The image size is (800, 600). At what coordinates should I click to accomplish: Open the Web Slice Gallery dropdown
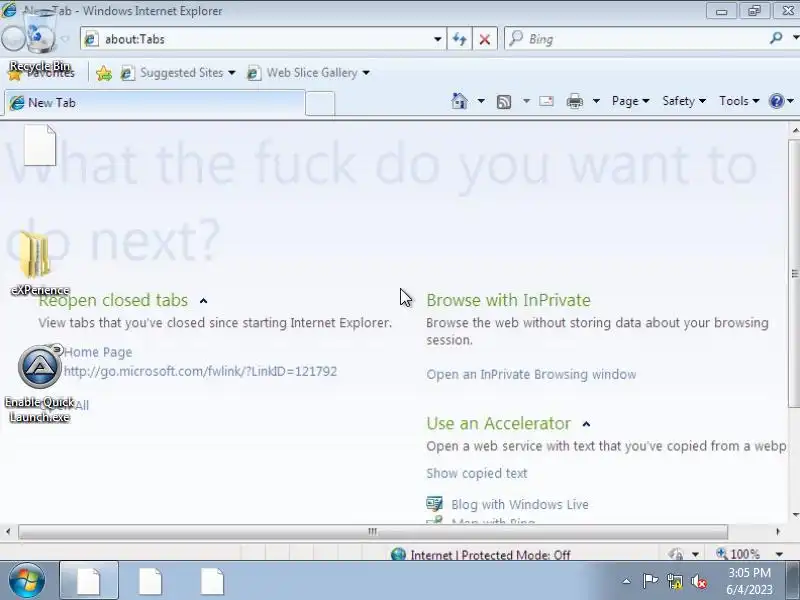[366, 73]
